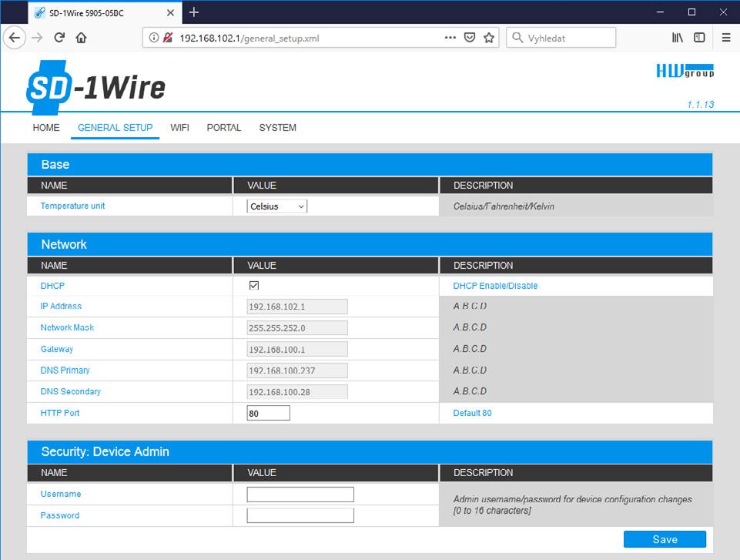Click the Gateway label
This screenshot has height=560, width=740.
click(x=57, y=349)
